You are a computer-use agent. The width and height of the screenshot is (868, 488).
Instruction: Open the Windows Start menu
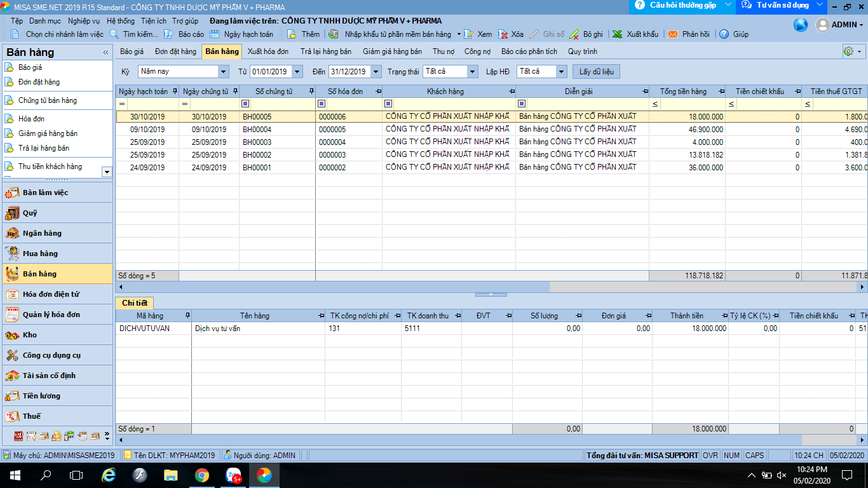pyautogui.click(x=15, y=475)
